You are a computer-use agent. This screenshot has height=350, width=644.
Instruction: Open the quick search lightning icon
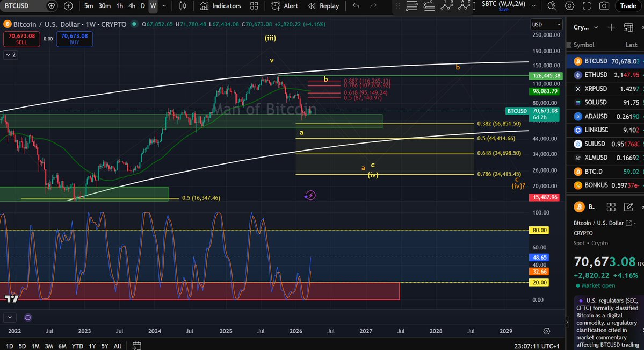552,6
